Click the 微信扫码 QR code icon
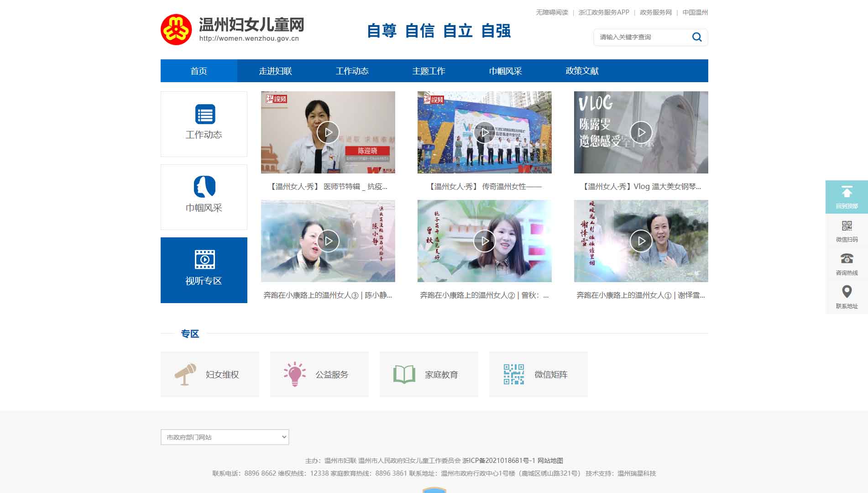The width and height of the screenshot is (868, 493). 847,226
